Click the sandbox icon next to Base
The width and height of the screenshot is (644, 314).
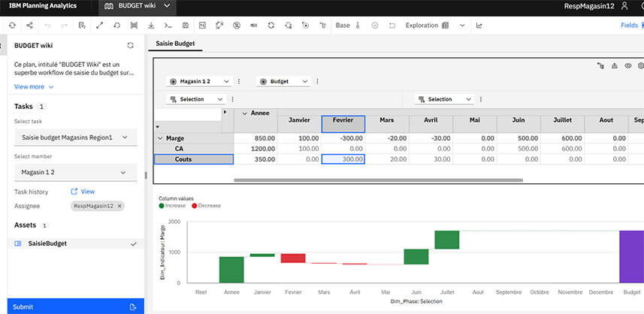(x=358, y=26)
